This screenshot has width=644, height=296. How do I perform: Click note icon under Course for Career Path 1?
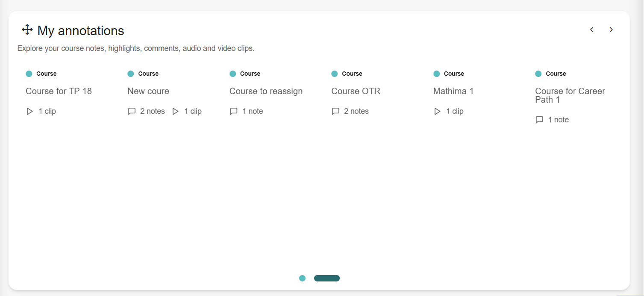pos(539,120)
